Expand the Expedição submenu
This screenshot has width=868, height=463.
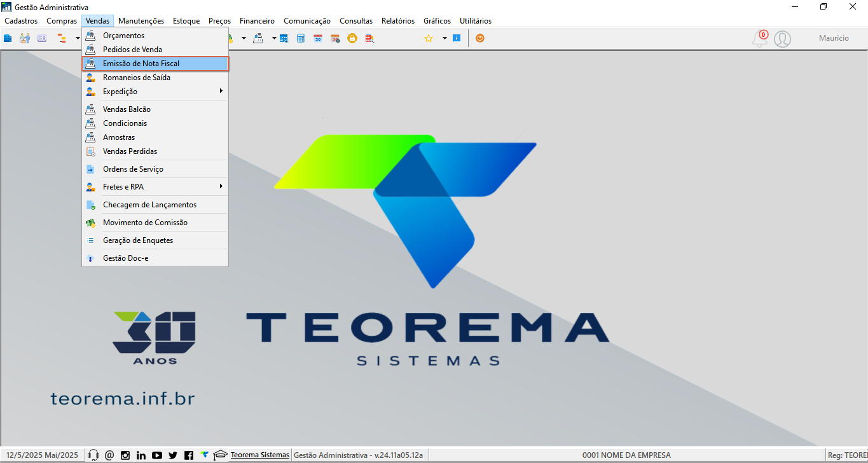pos(155,92)
